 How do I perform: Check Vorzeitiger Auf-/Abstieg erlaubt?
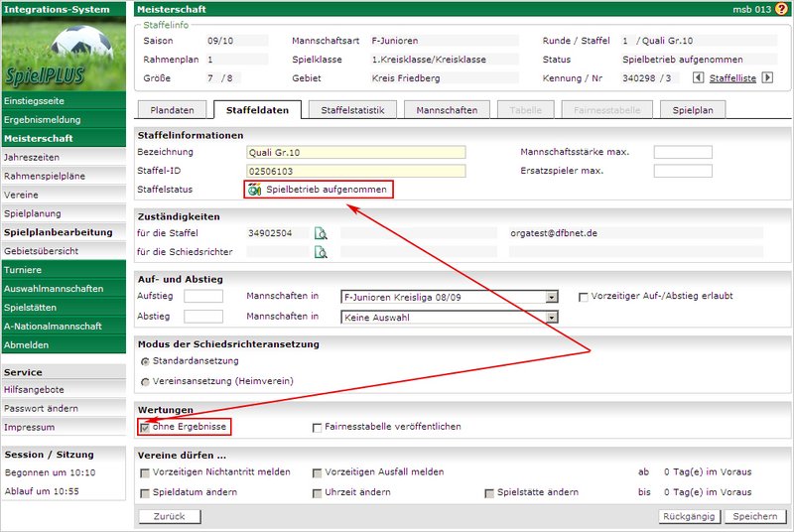point(584,296)
